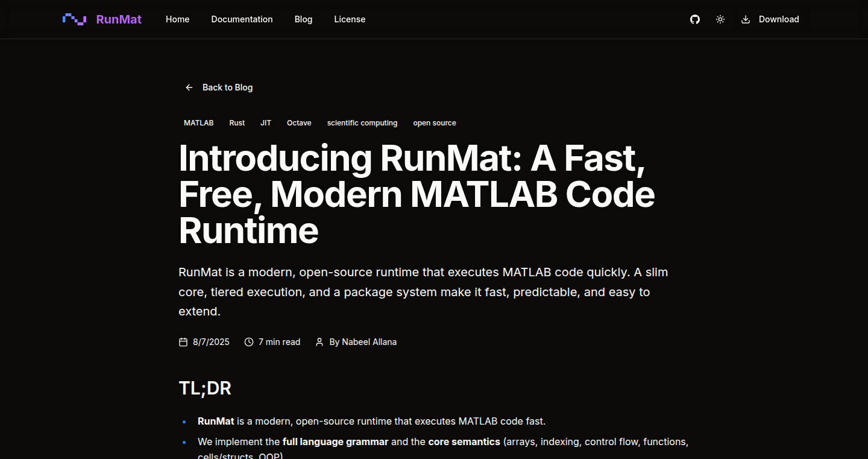Select the JIT tag
This screenshot has height=459, width=868.
pos(266,123)
